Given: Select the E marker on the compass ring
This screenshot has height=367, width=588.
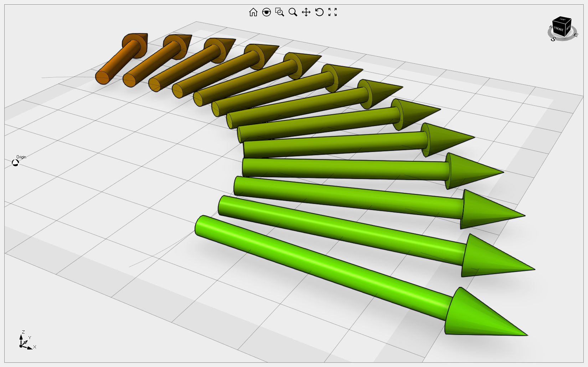Looking at the screenshot, I should click(x=576, y=35).
